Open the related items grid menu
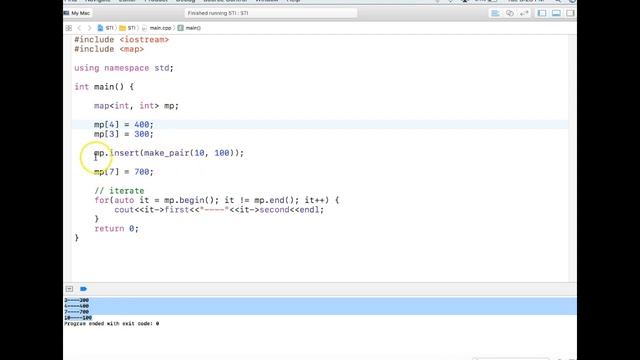Image resolution: width=640 pixels, height=360 pixels. click(69, 28)
